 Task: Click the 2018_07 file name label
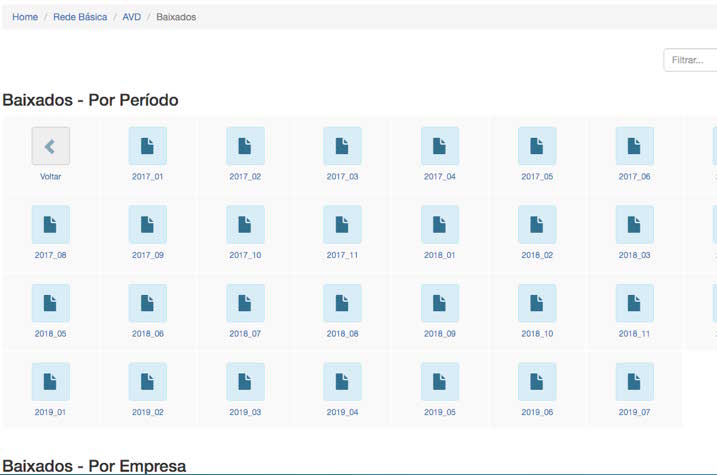245,334
